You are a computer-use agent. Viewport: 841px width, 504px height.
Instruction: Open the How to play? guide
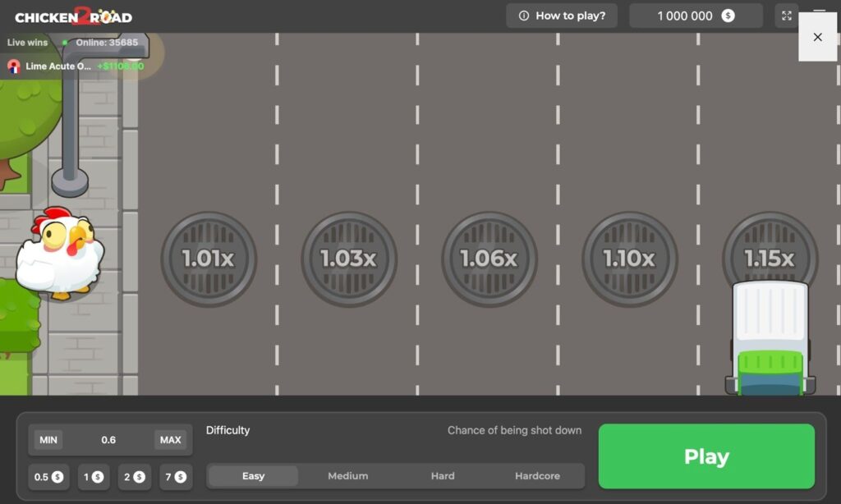[562, 16]
